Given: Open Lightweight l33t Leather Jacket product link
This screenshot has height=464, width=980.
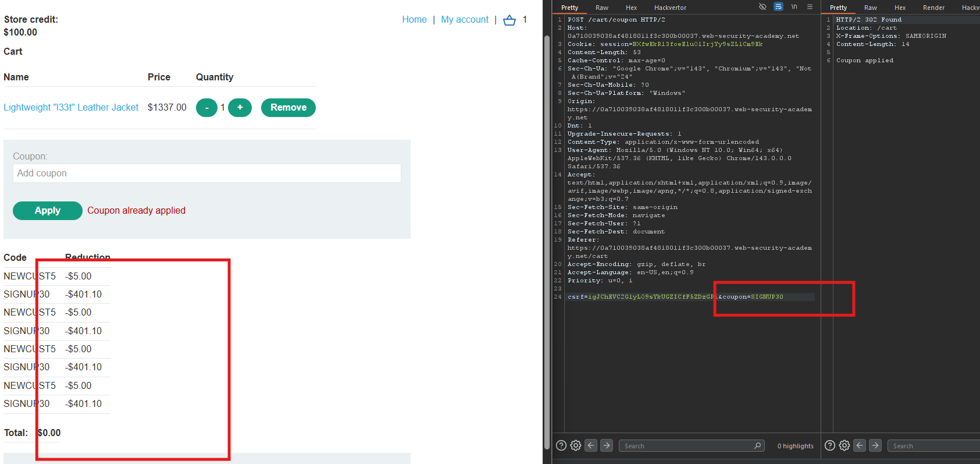Looking at the screenshot, I should point(71,107).
